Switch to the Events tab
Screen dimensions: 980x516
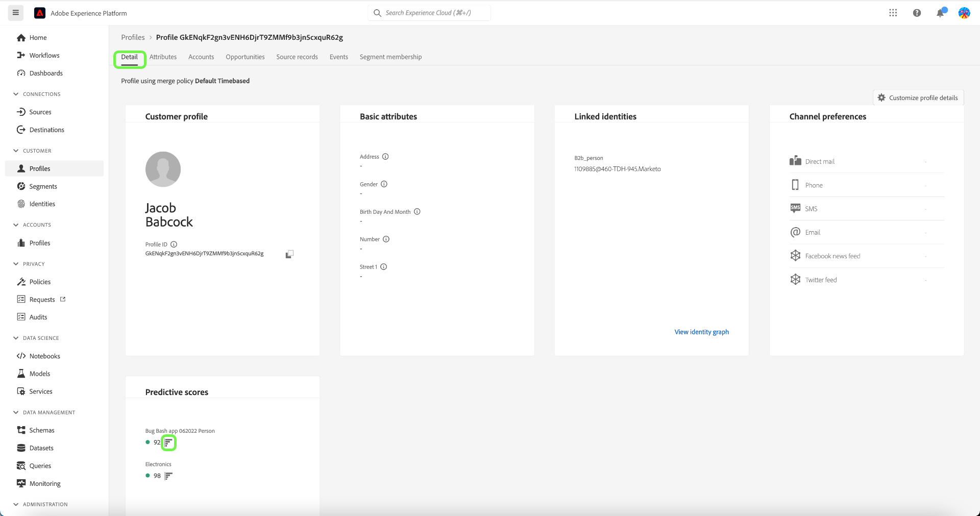coord(339,57)
